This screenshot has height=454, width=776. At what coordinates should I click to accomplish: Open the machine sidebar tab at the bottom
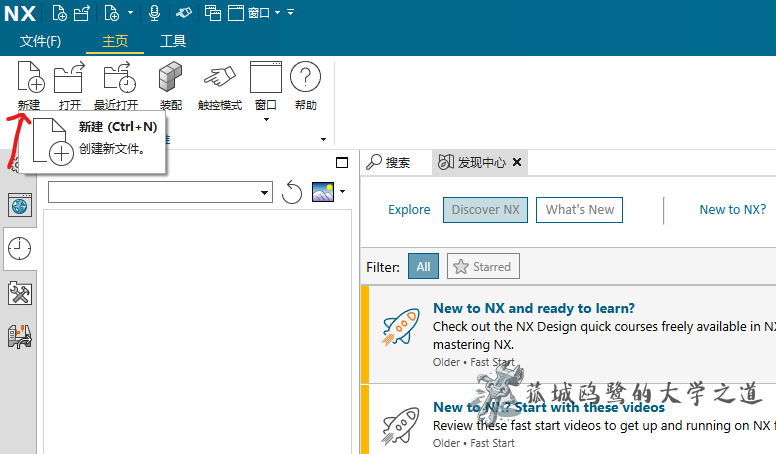click(20, 337)
